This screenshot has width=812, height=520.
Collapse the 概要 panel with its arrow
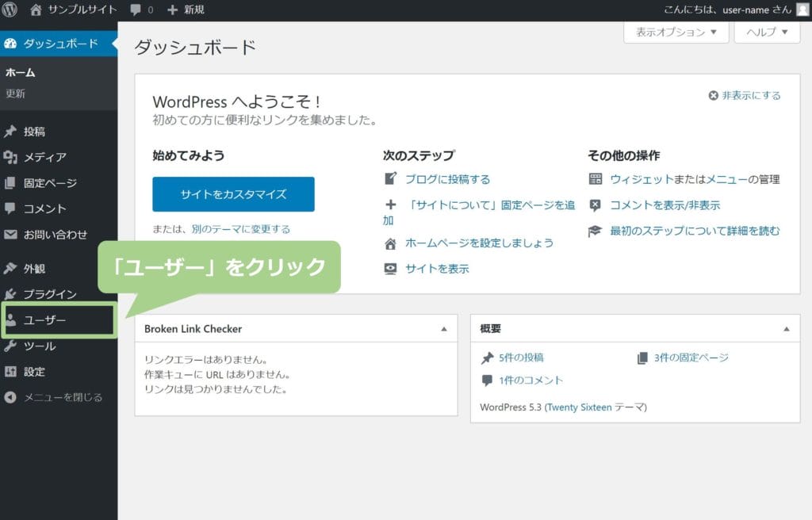tap(787, 329)
